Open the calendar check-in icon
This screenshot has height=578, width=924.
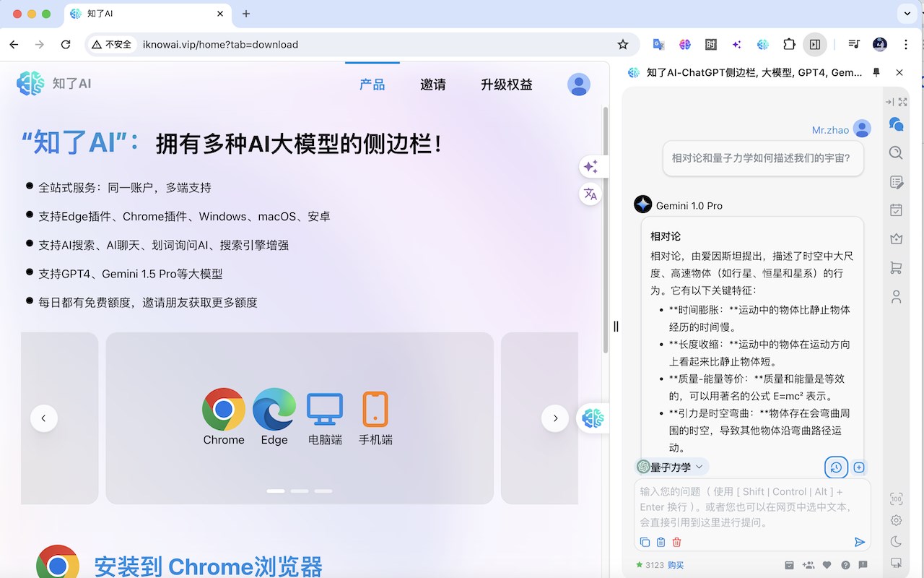pyautogui.click(x=896, y=210)
